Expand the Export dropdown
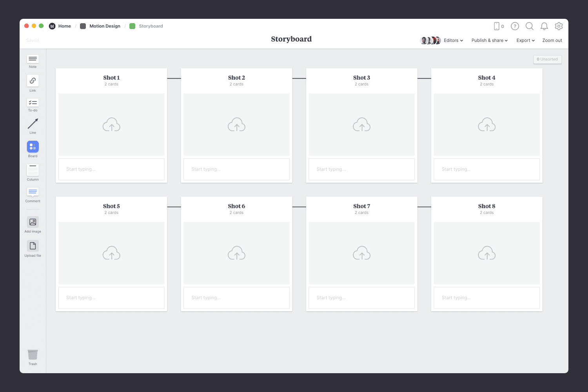 coord(525,40)
